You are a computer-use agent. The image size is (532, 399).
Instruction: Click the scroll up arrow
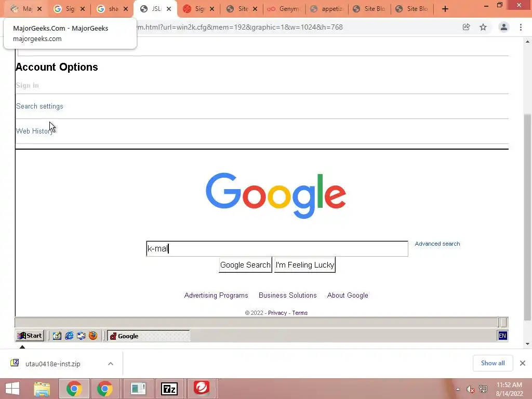(527, 42)
